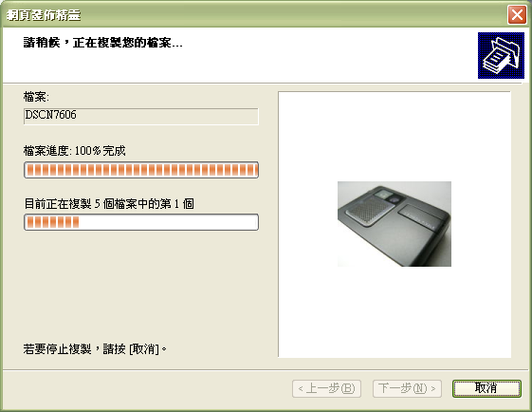Click the 檔案: label above file name
532x412 pixels.
tap(36, 97)
